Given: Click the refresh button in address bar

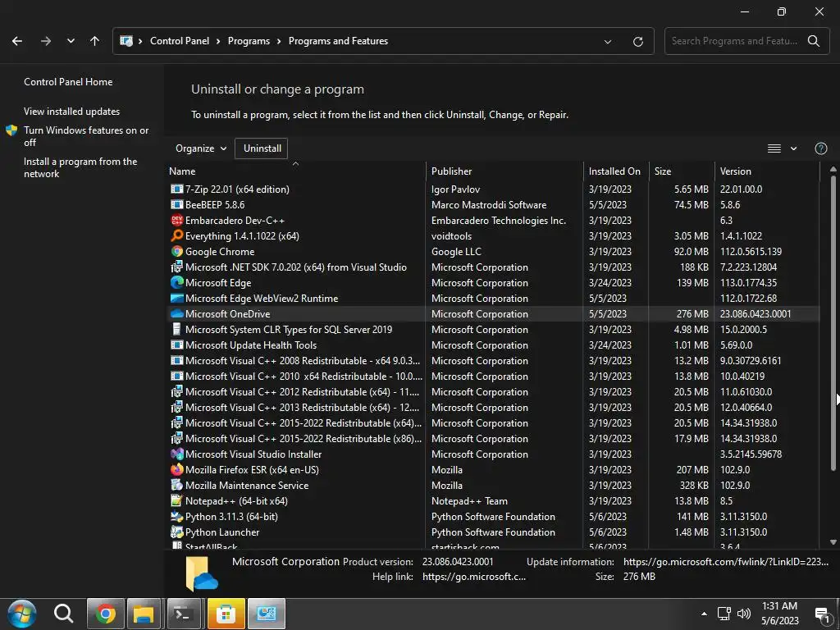Looking at the screenshot, I should (x=637, y=41).
